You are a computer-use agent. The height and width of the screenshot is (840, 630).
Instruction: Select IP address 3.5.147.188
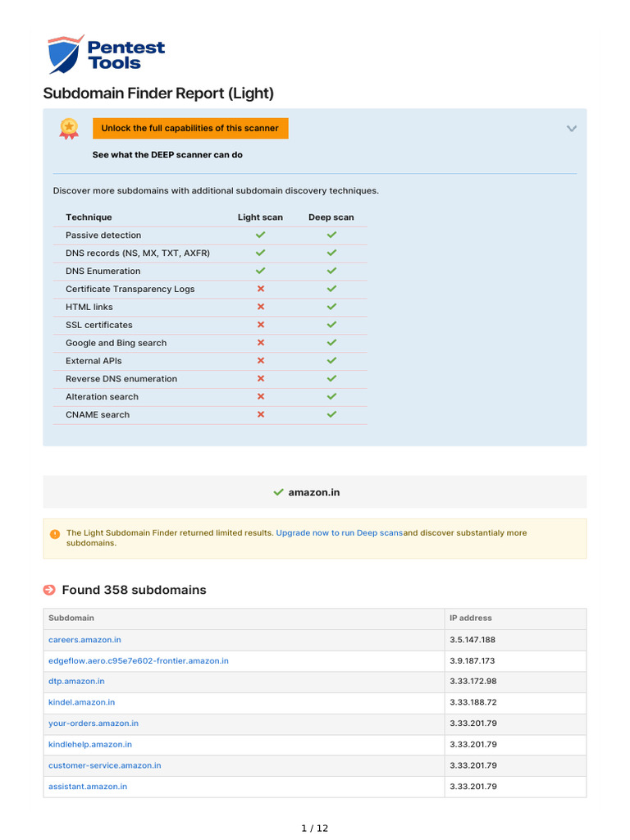(x=472, y=640)
